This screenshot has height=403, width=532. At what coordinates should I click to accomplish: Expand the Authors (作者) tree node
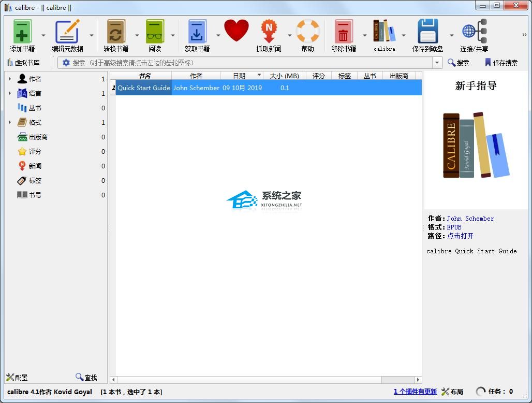[9, 79]
